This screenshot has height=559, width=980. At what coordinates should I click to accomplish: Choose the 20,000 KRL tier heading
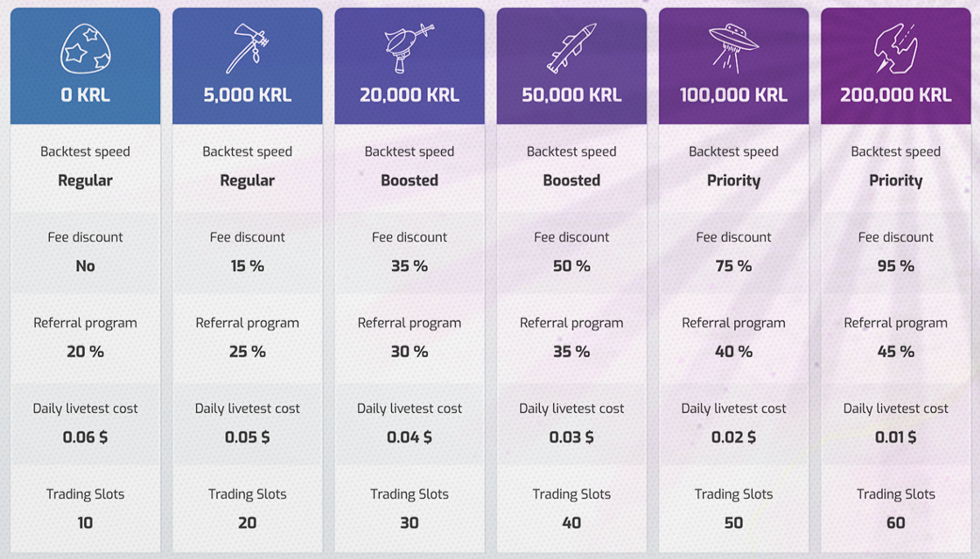point(409,95)
